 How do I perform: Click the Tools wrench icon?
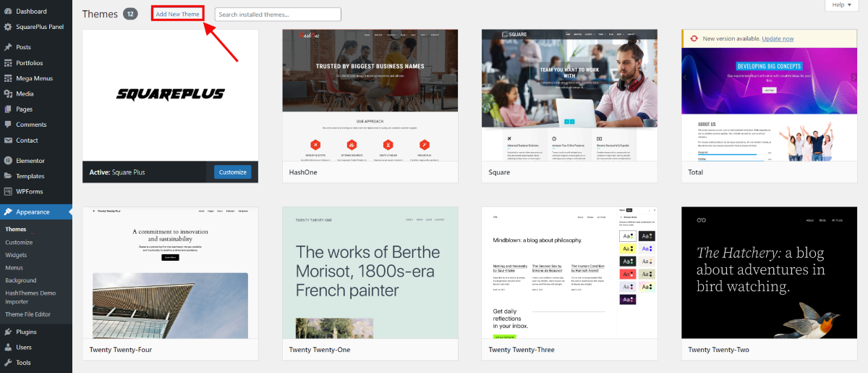tap(7, 363)
